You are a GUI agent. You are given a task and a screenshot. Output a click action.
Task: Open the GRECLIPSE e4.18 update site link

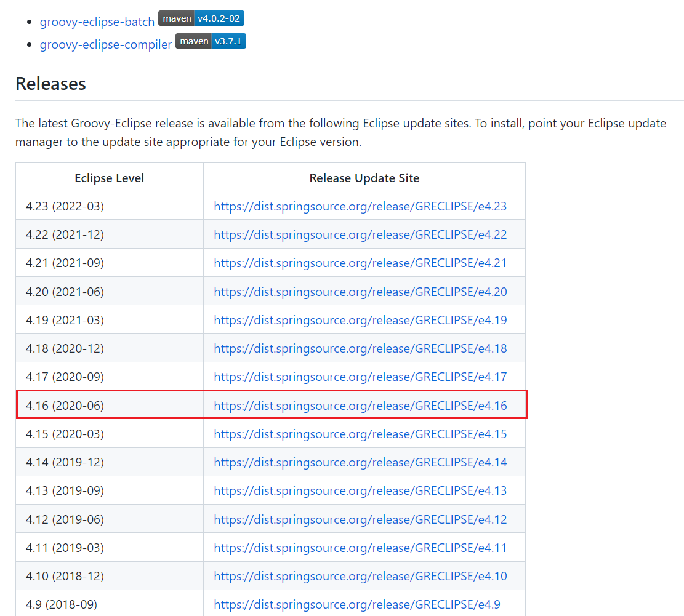point(360,348)
